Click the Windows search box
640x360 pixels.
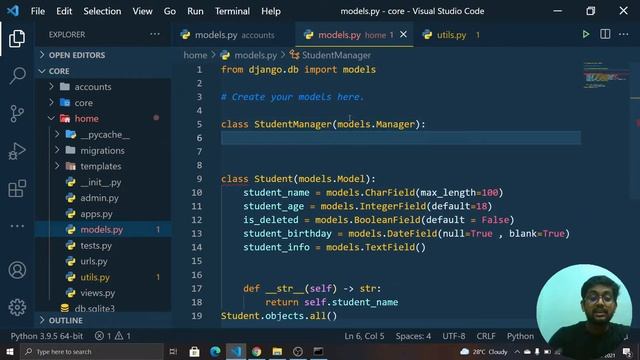click(x=92, y=351)
